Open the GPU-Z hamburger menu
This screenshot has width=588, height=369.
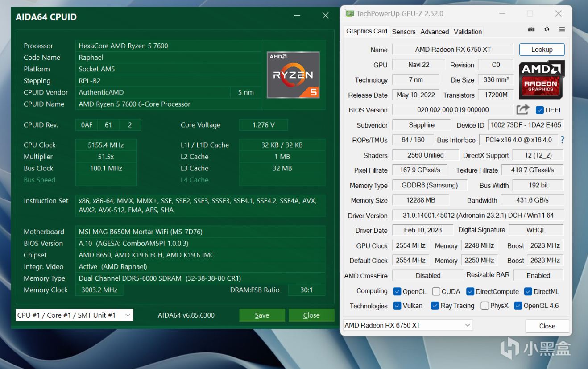tap(562, 29)
